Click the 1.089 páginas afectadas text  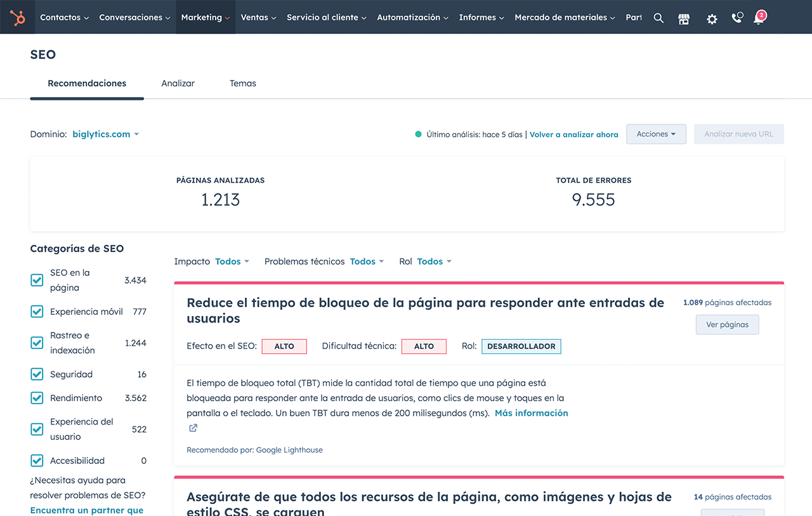tap(727, 303)
